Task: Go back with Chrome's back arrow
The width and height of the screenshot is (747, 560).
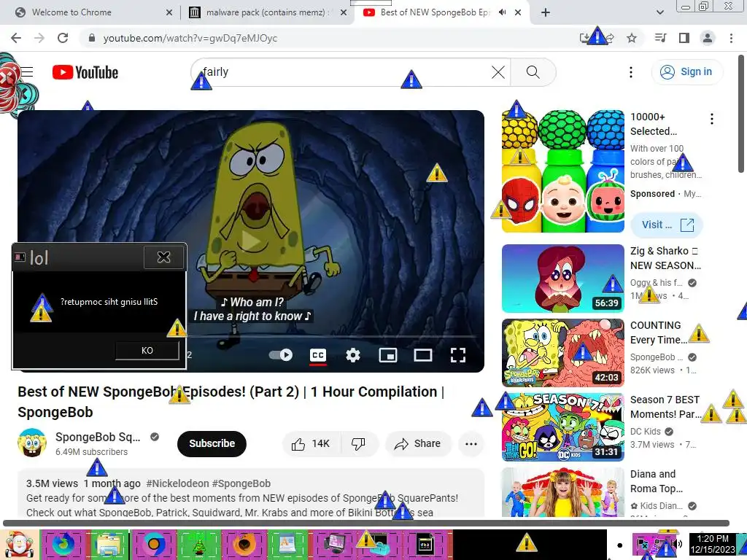Action: 16,38
